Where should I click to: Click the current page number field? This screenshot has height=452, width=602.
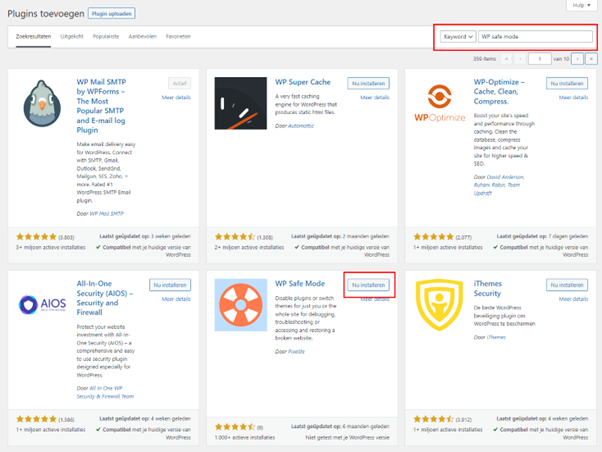[x=539, y=59]
